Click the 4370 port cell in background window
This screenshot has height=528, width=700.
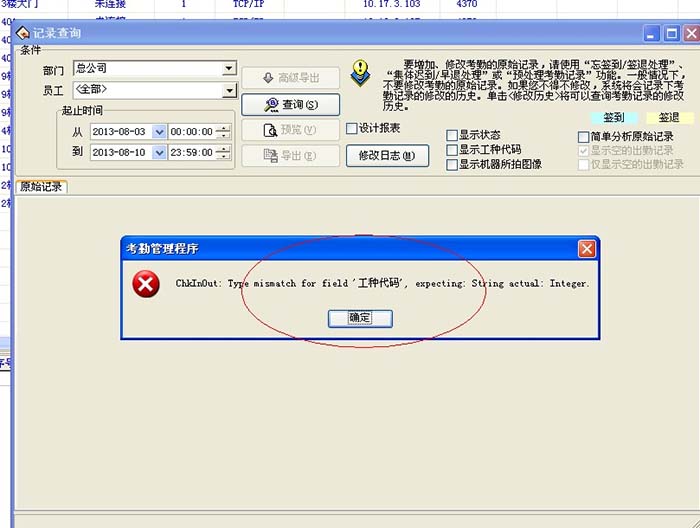tap(467, 4)
